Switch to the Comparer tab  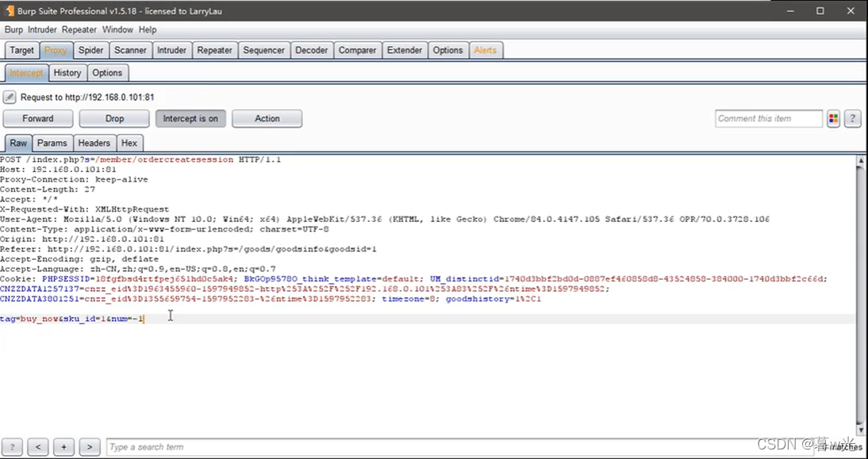pyautogui.click(x=358, y=50)
